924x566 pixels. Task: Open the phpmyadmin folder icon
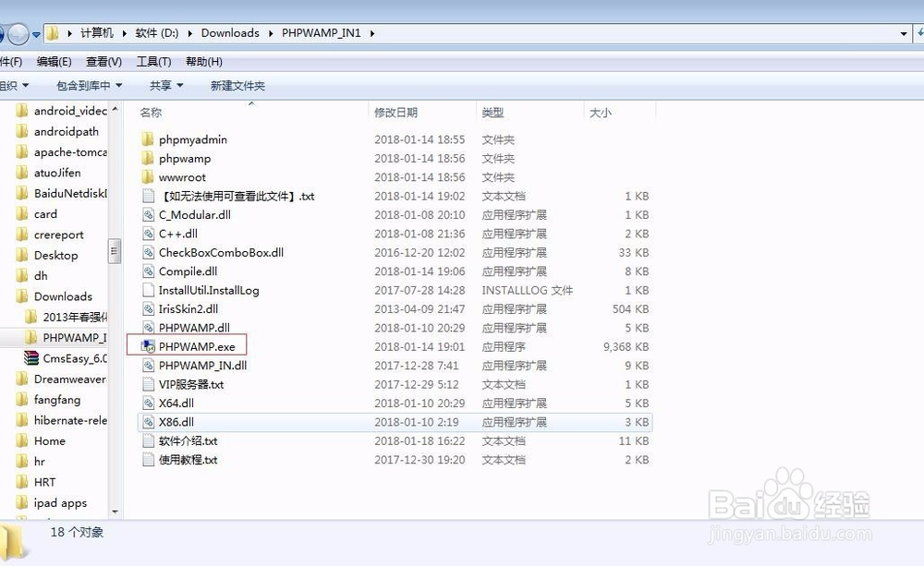pos(148,139)
